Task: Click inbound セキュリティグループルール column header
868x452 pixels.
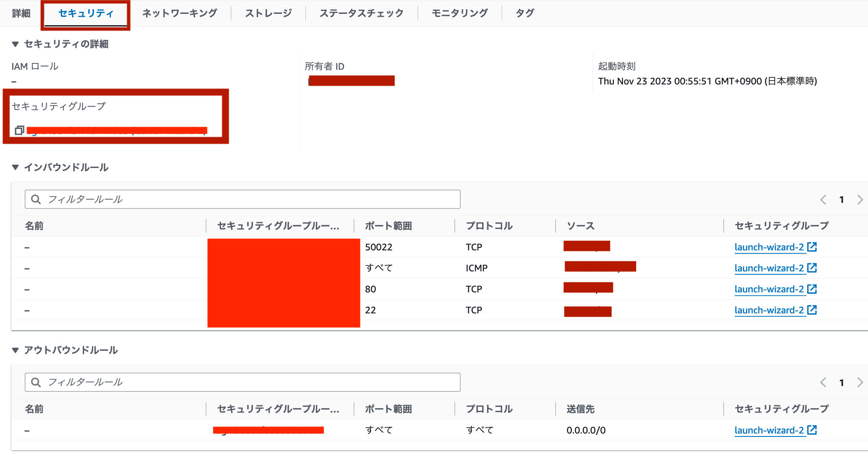Action: point(278,226)
